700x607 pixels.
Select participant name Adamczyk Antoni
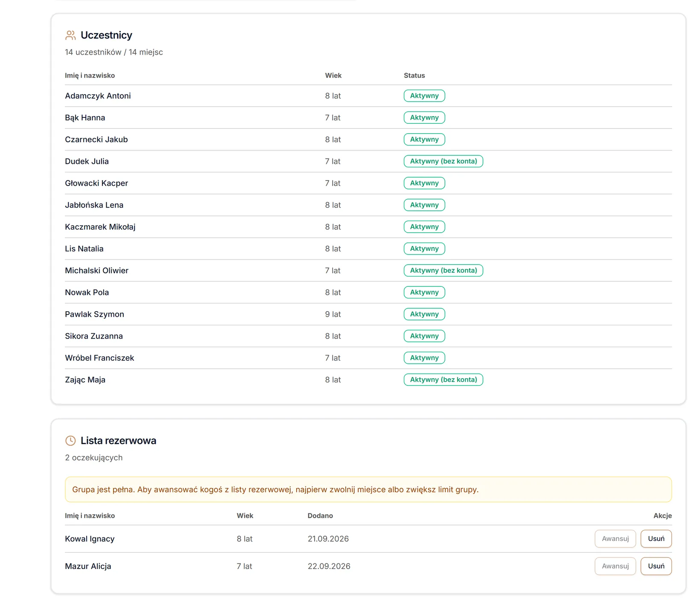98,96
